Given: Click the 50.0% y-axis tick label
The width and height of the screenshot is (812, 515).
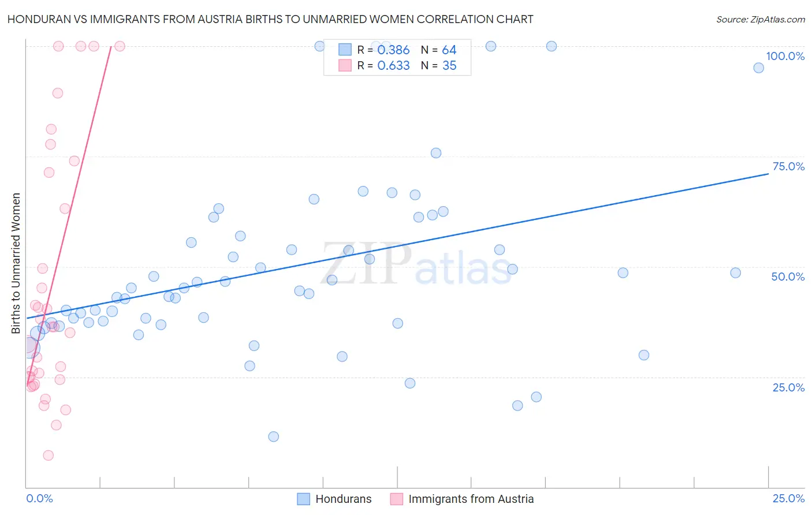Looking at the screenshot, I should tap(788, 277).
